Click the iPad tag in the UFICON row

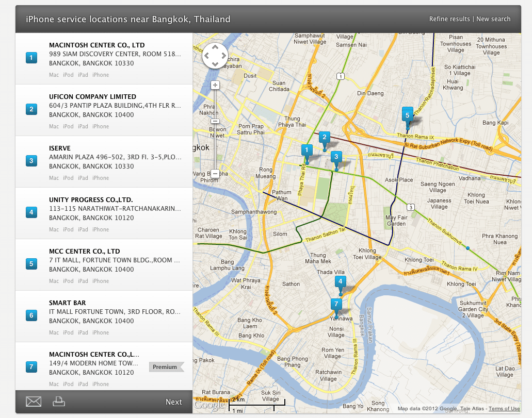coord(83,126)
